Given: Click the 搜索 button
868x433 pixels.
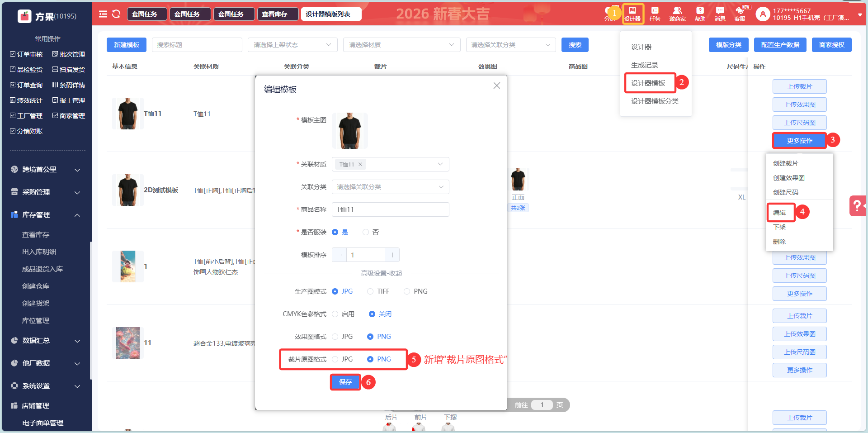Looking at the screenshot, I should click(575, 45).
